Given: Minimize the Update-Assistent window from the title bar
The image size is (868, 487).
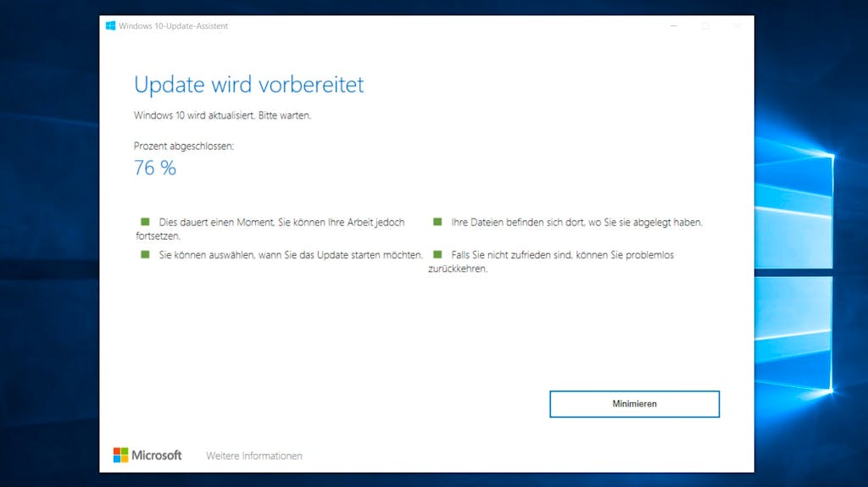Looking at the screenshot, I should (674, 26).
